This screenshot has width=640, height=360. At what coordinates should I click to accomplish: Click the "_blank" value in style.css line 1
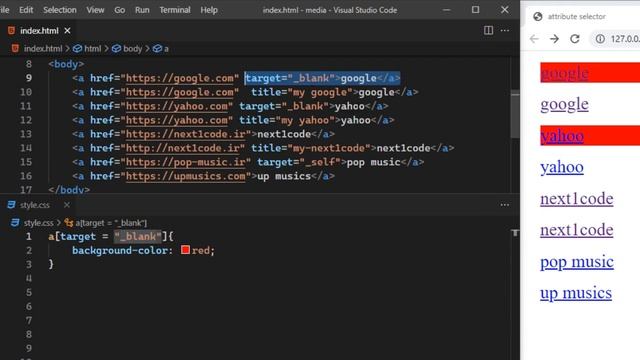(x=138, y=236)
